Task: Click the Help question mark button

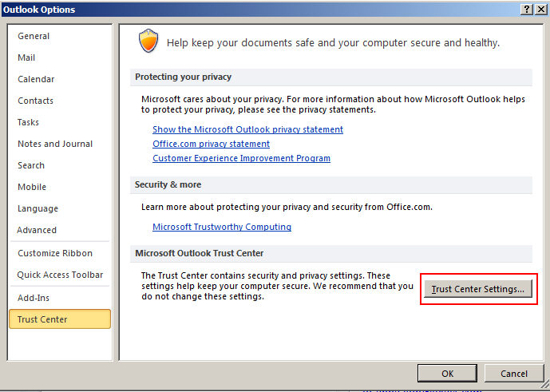Action: (528, 9)
